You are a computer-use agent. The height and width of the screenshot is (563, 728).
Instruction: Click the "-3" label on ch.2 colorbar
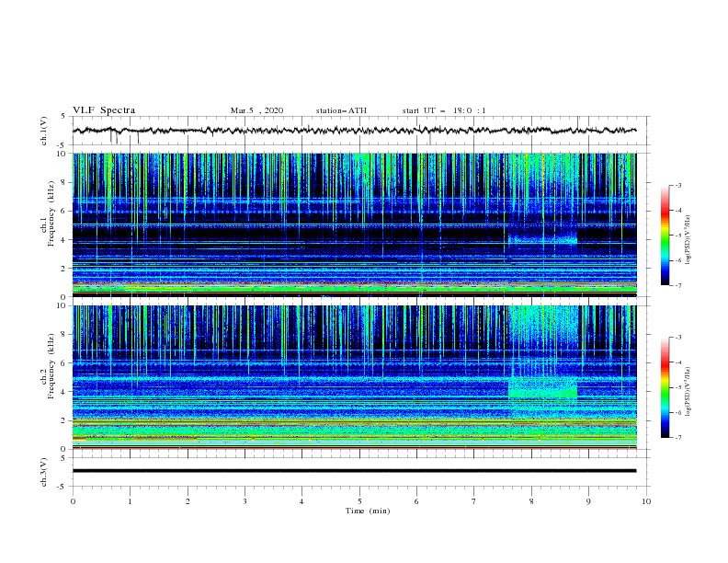tap(678, 338)
